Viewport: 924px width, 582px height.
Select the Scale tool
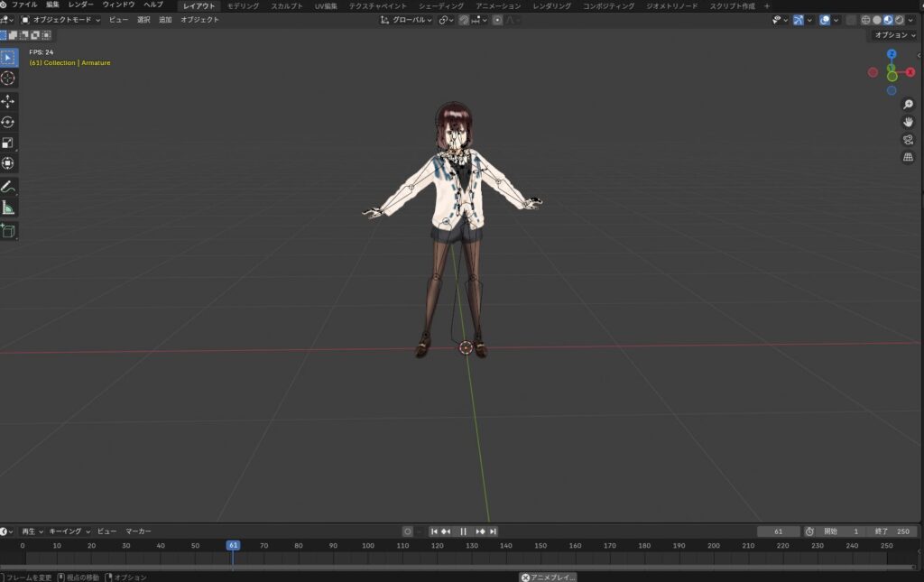tap(8, 143)
